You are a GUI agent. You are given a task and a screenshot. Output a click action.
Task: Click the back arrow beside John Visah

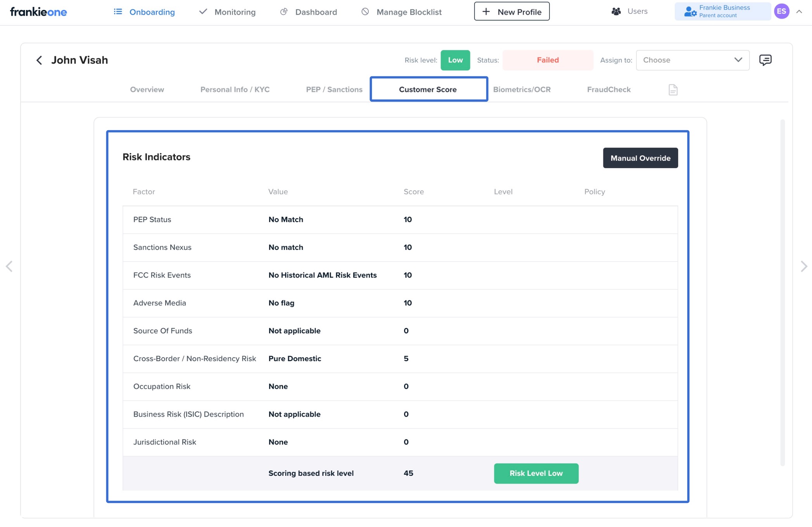(39, 60)
